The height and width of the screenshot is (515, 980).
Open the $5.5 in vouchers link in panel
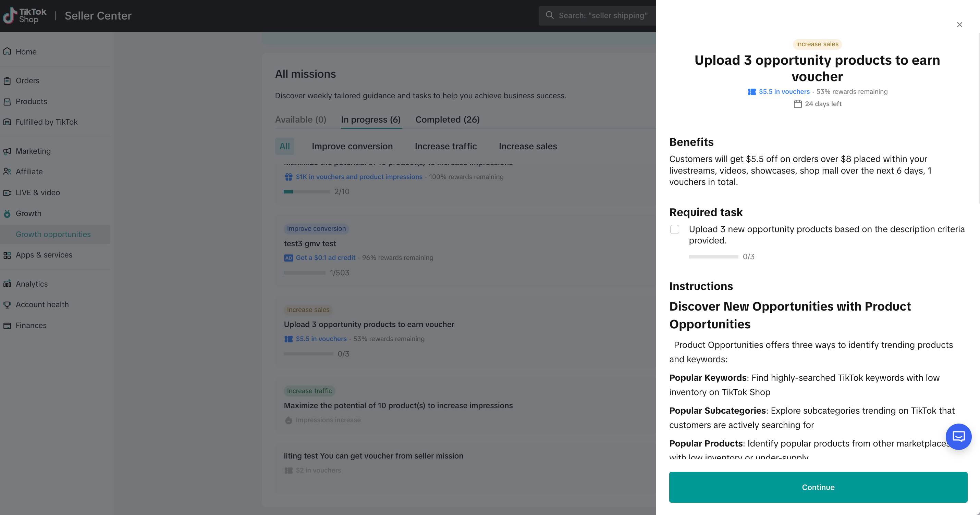point(784,92)
